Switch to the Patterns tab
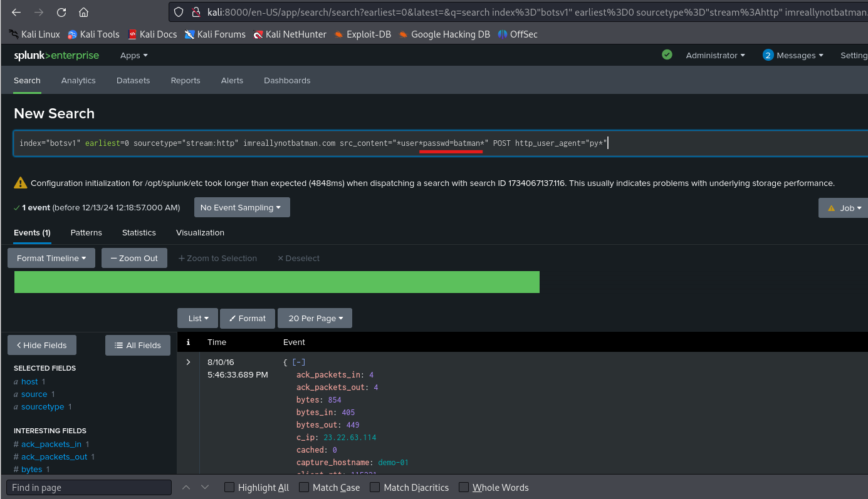Image resolution: width=868 pixels, height=499 pixels. click(86, 232)
